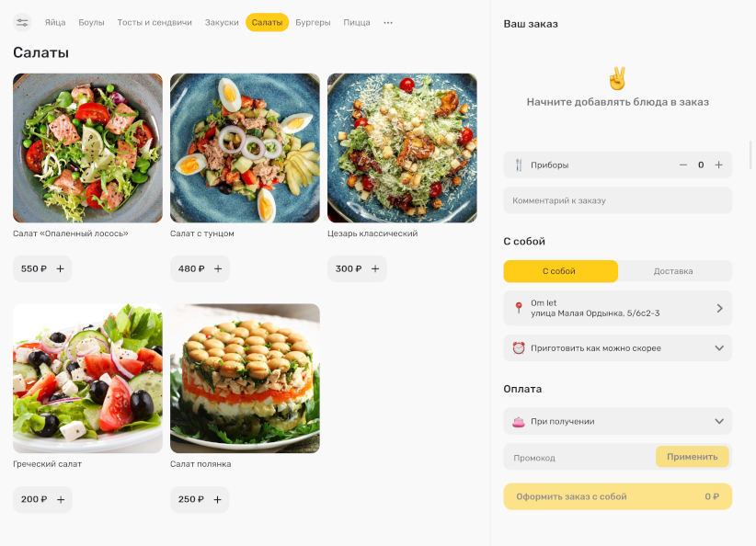Screen dimensions: 756x546
Task: Add Цезарь классический using plus icon
Action: 375,269
